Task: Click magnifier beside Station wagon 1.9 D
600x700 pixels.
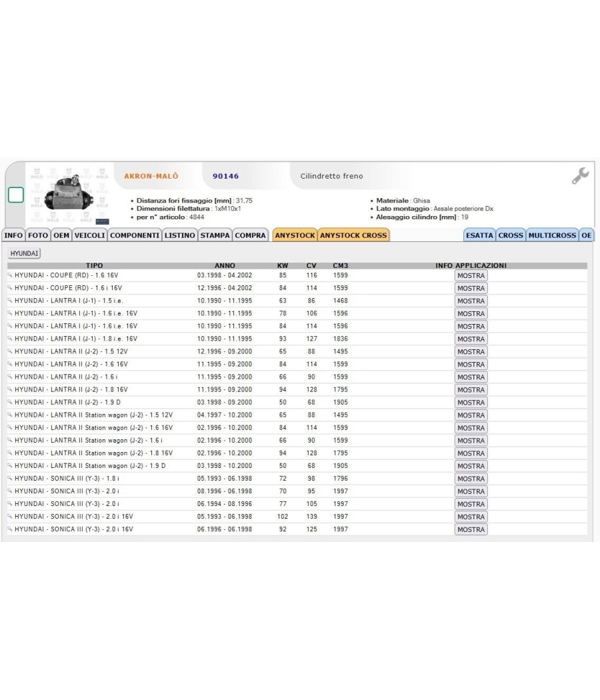Action: (x=10, y=465)
